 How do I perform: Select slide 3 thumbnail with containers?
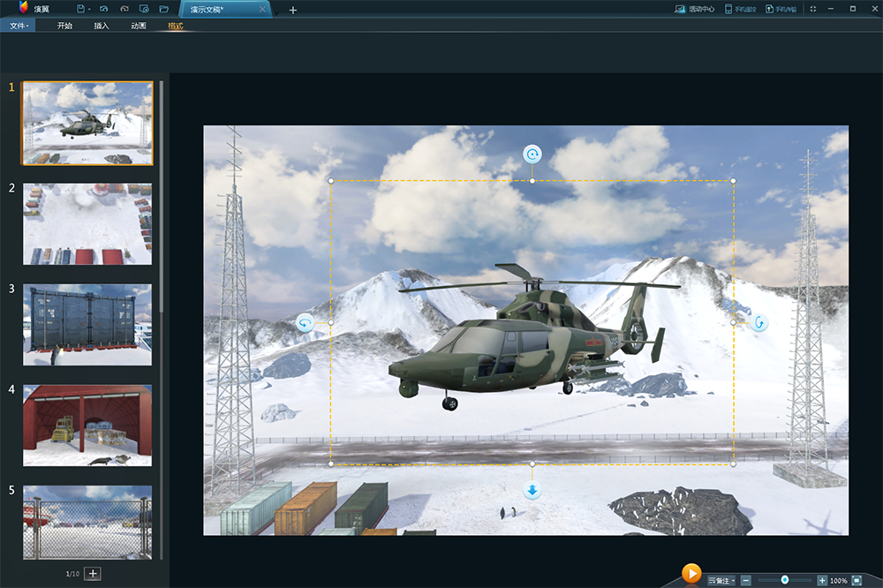(x=87, y=324)
